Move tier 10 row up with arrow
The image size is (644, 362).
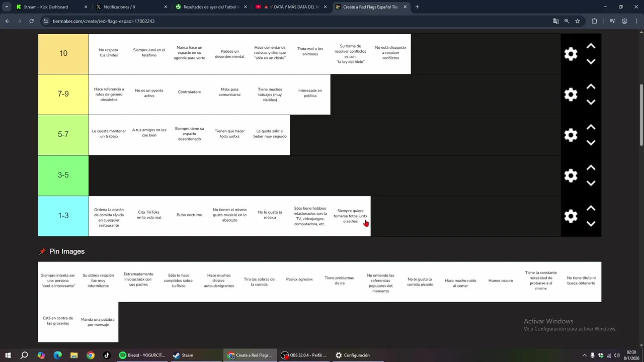(591, 46)
